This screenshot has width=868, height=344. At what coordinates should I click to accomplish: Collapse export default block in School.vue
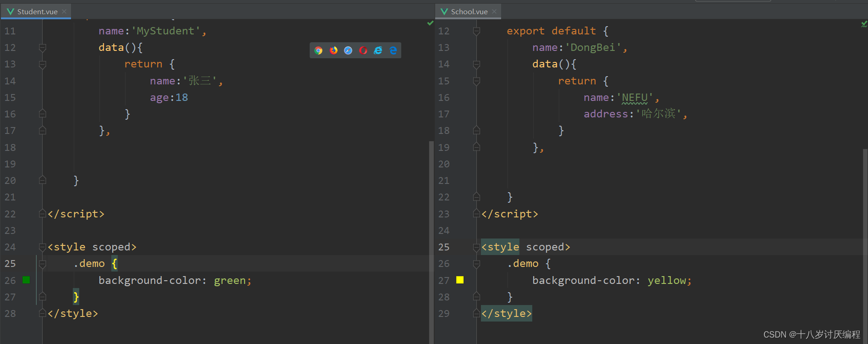tap(476, 31)
